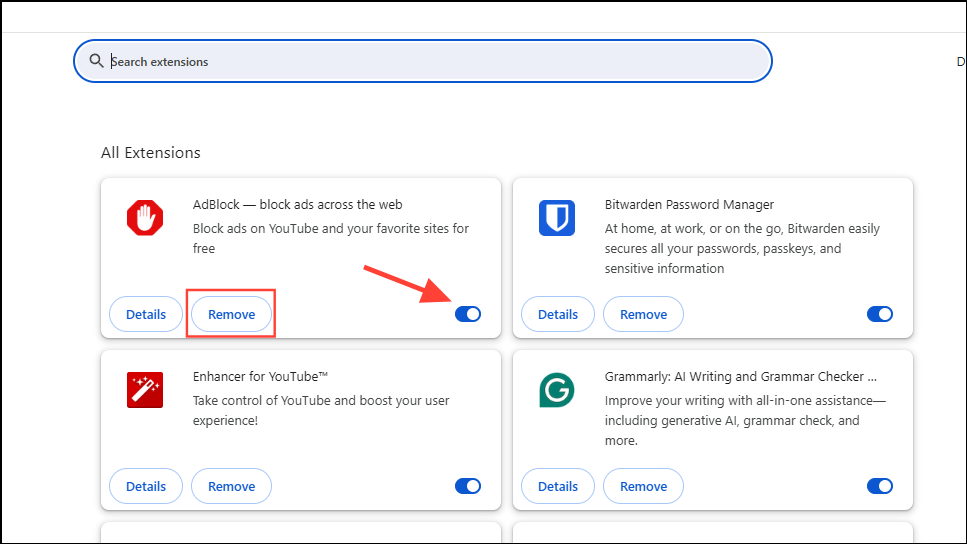Image resolution: width=967 pixels, height=544 pixels.
Task: Click 'Bitwarden Password Manager' title text
Action: (x=689, y=204)
